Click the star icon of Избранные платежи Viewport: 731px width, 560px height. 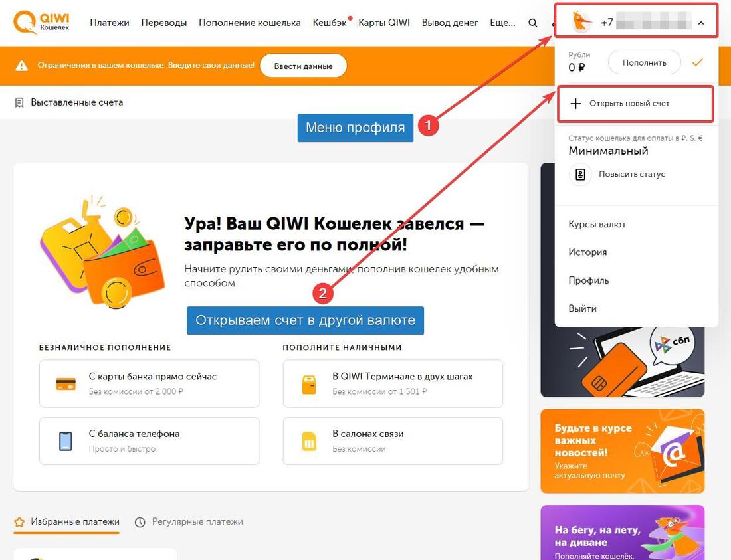(19, 521)
